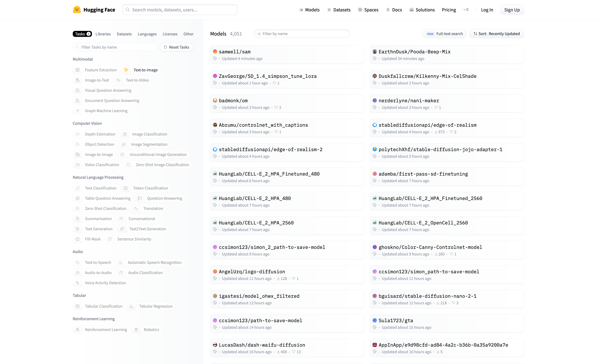Enable the Automatic Speech Recognition filter
Image resolution: width=601 pixels, height=364 pixels.
(150, 263)
